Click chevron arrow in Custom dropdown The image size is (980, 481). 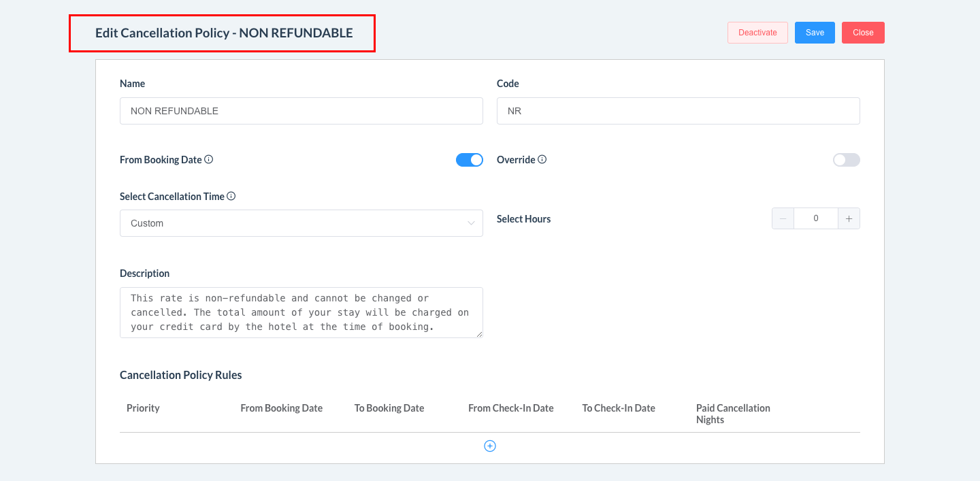tap(471, 223)
